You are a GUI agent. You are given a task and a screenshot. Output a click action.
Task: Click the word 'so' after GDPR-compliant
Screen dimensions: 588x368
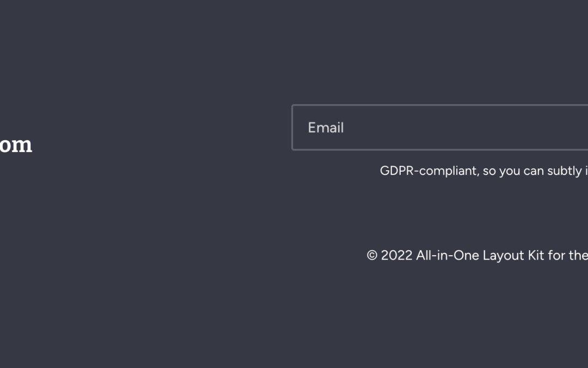coord(489,171)
